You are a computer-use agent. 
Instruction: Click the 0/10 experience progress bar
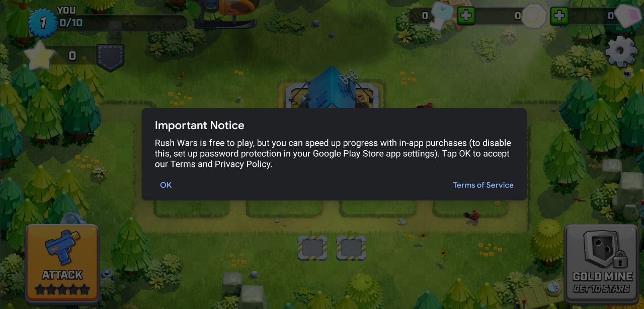click(121, 23)
